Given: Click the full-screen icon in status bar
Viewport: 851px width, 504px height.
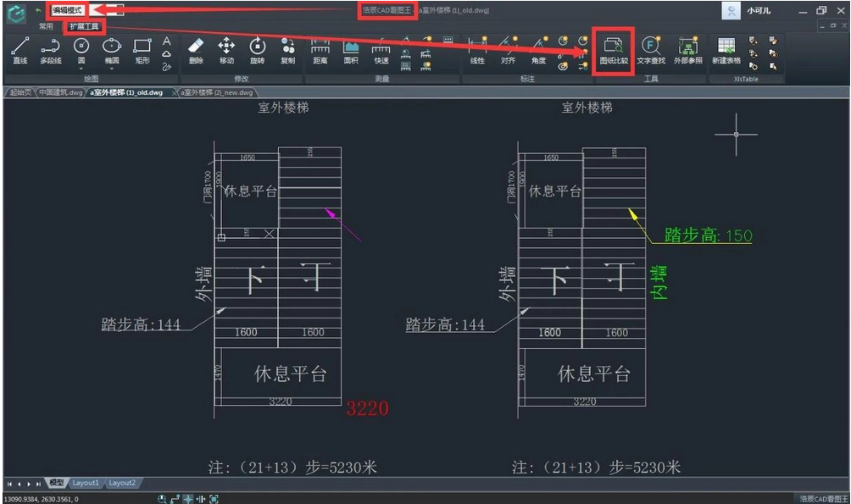Looking at the screenshot, I should tap(214, 499).
